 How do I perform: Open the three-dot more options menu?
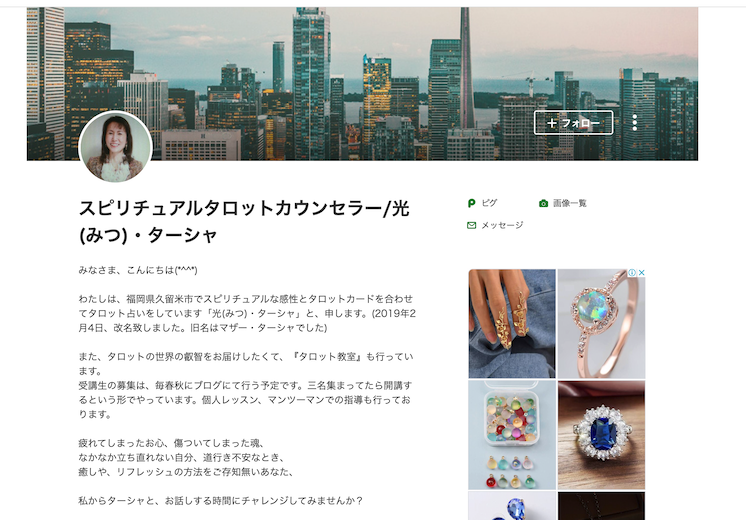point(635,123)
